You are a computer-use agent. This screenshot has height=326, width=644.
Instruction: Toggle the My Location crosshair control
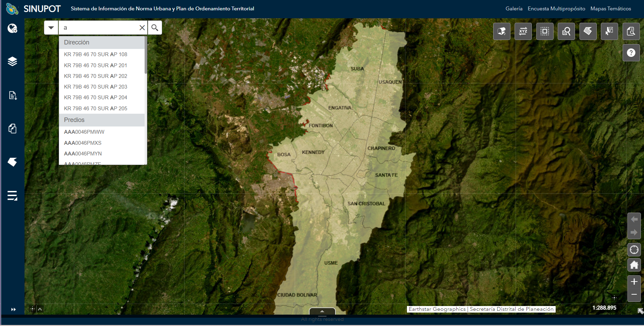(634, 249)
